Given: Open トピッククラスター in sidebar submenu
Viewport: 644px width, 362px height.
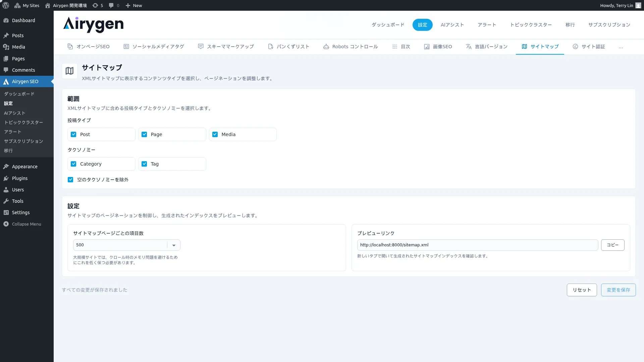Looking at the screenshot, I should (x=23, y=122).
